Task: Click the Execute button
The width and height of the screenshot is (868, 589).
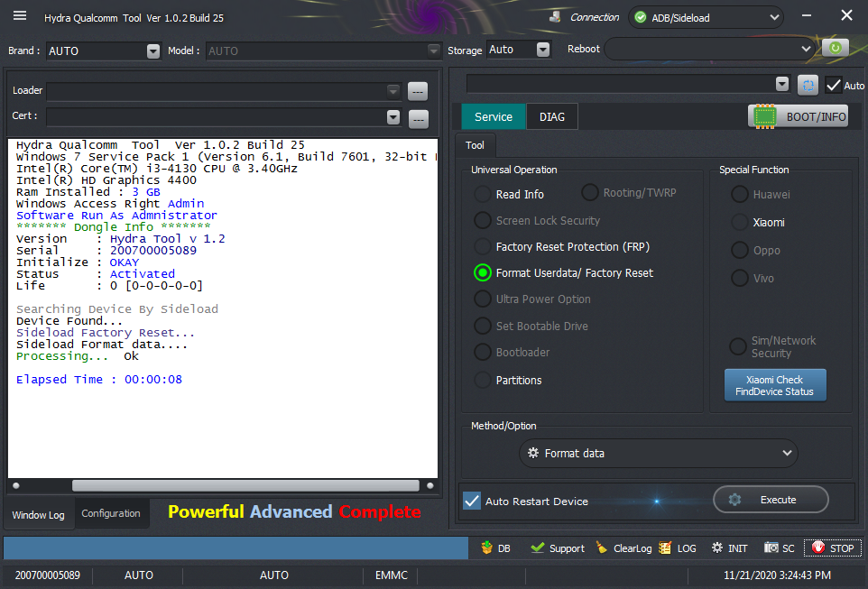Action: (771, 500)
